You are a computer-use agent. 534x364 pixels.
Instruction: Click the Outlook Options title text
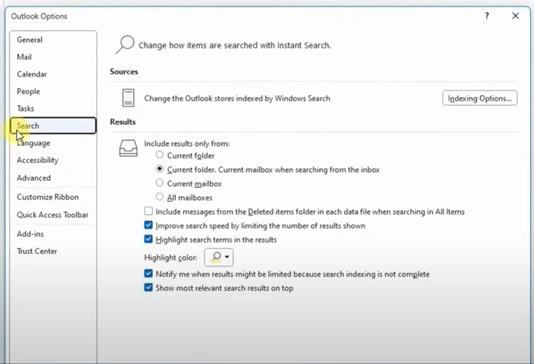[x=39, y=16]
